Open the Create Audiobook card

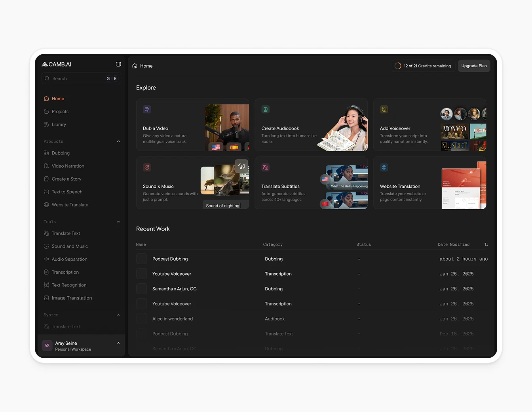point(311,125)
